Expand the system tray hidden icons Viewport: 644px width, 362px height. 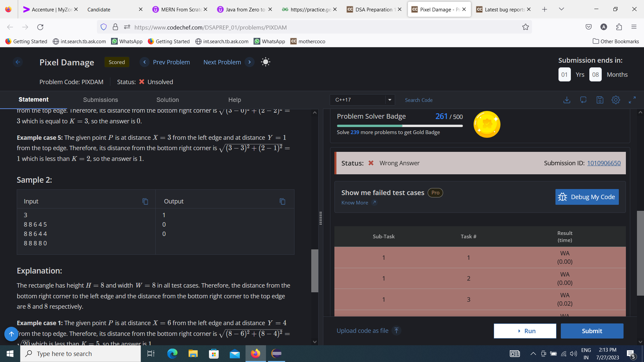(533, 354)
